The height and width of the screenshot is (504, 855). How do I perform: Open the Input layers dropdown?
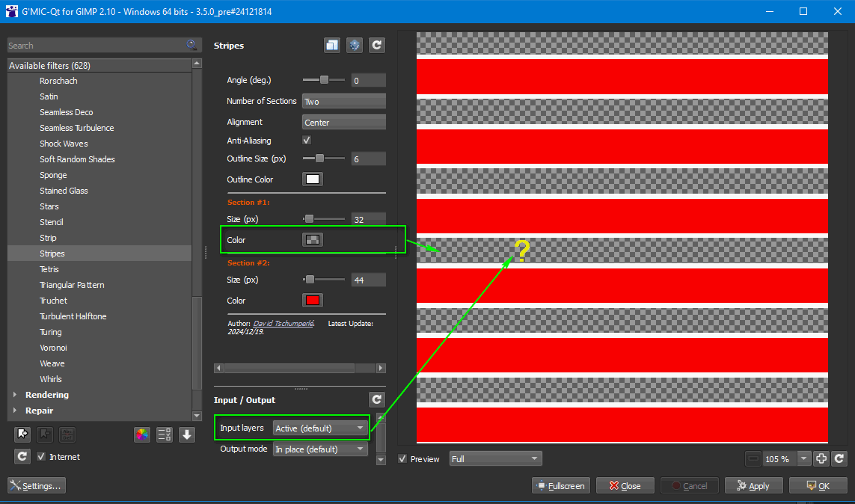pyautogui.click(x=319, y=428)
